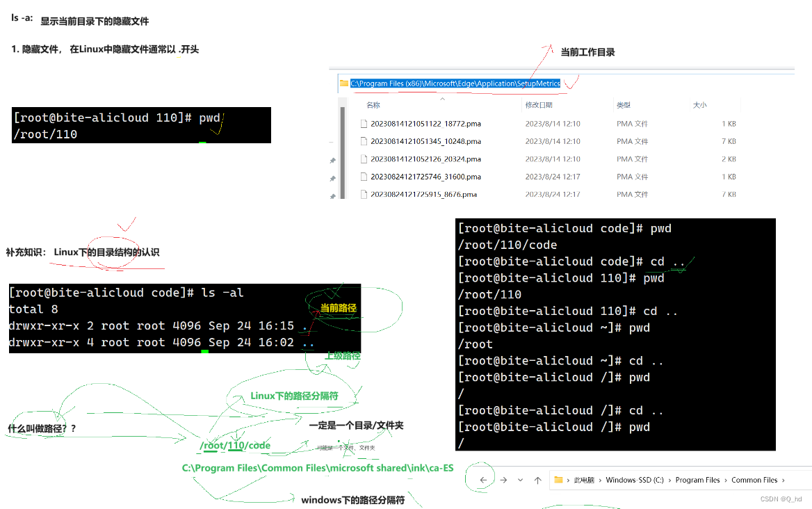
Task: Click the date cell of 20230814121051122_18772.pma
Action: 553,124
